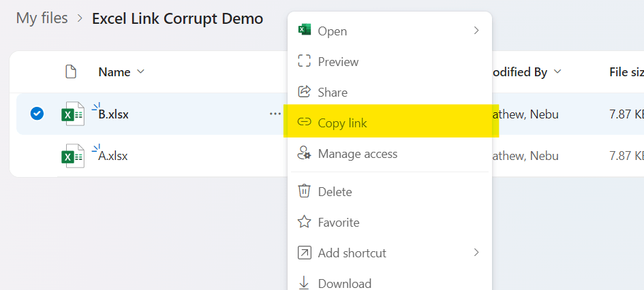Expand the Open submenu arrow
644x290 pixels.
[476, 31]
